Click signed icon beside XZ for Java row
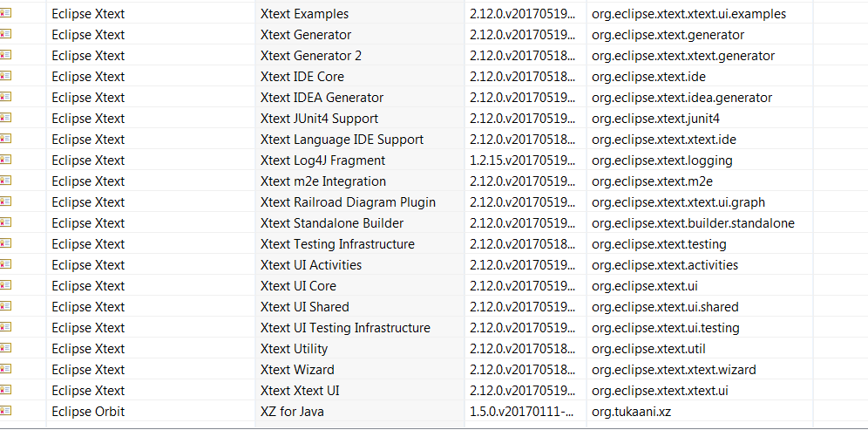Screen dimensions: 868x430 [x=5, y=411]
